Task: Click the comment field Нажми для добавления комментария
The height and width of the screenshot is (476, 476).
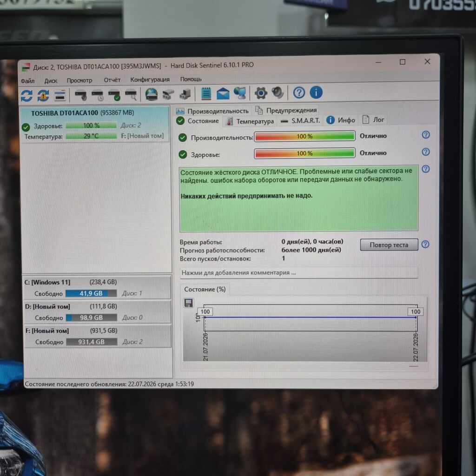Action: (x=299, y=272)
